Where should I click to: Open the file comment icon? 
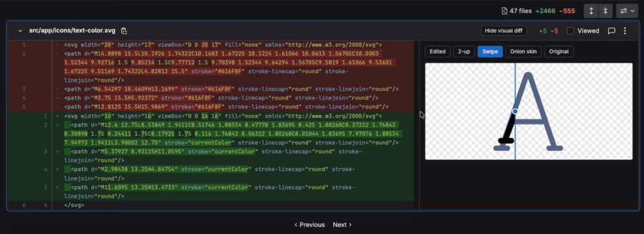pyautogui.click(x=611, y=31)
